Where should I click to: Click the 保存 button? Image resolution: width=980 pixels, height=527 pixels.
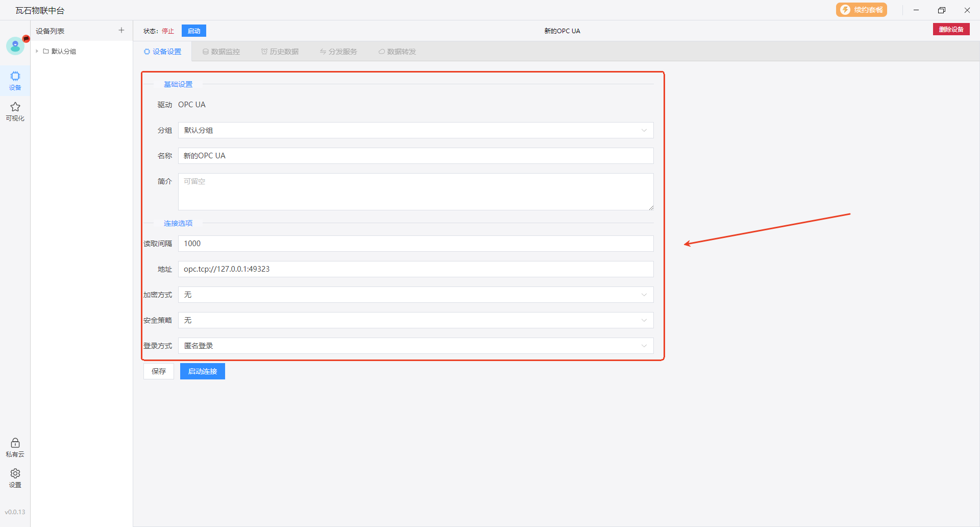tap(159, 371)
